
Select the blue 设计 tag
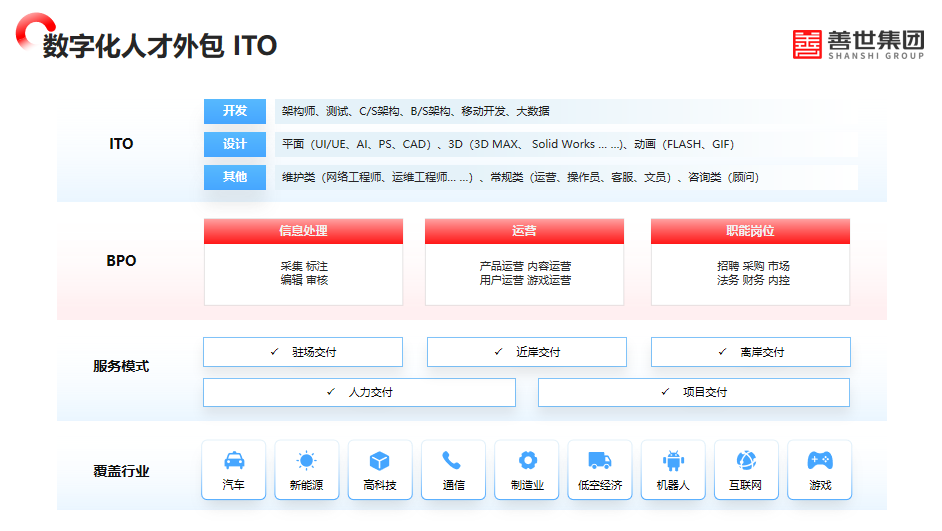[235, 144]
